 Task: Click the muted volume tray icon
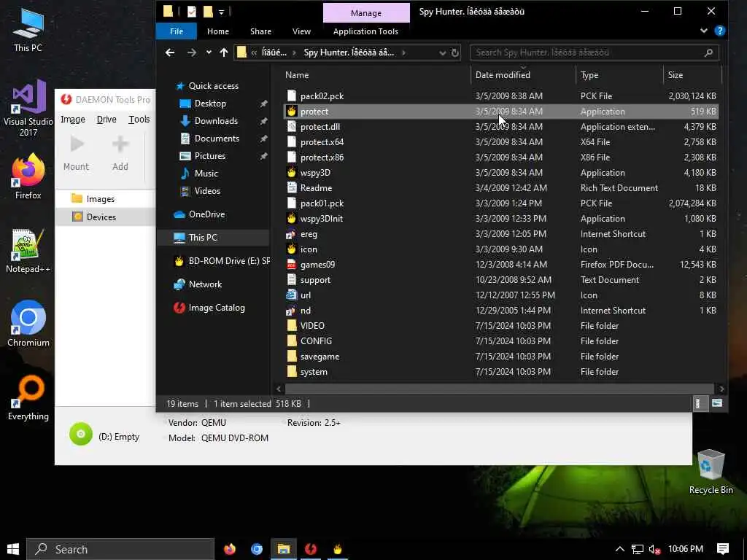pyautogui.click(x=654, y=550)
